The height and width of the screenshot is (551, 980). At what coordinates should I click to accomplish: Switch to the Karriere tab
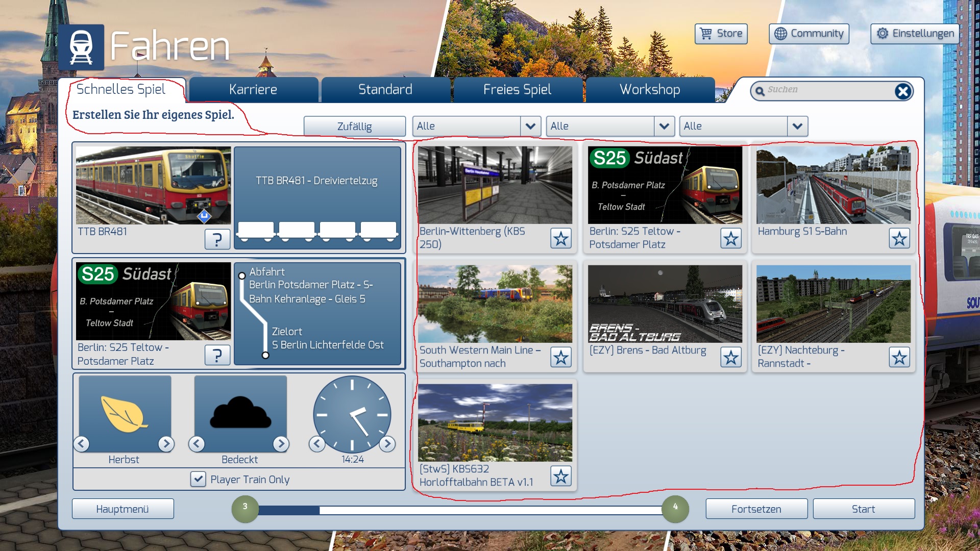(x=253, y=90)
